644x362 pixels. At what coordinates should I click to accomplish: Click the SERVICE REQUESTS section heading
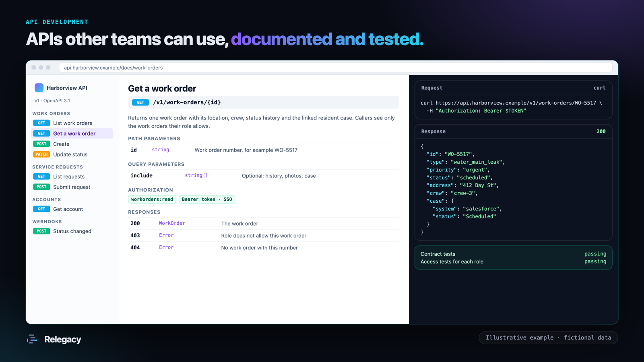58,167
